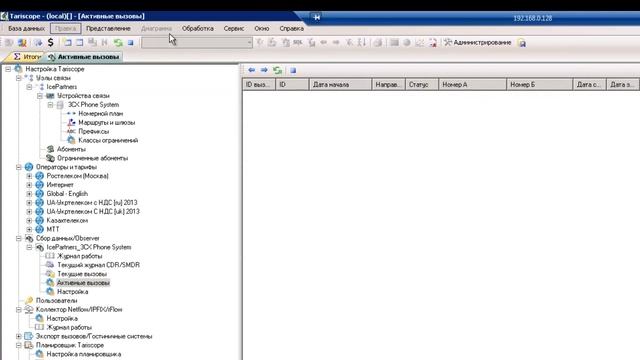The width and height of the screenshot is (640, 360).
Task: Select Абоненты in the tree
Action: coord(71,149)
